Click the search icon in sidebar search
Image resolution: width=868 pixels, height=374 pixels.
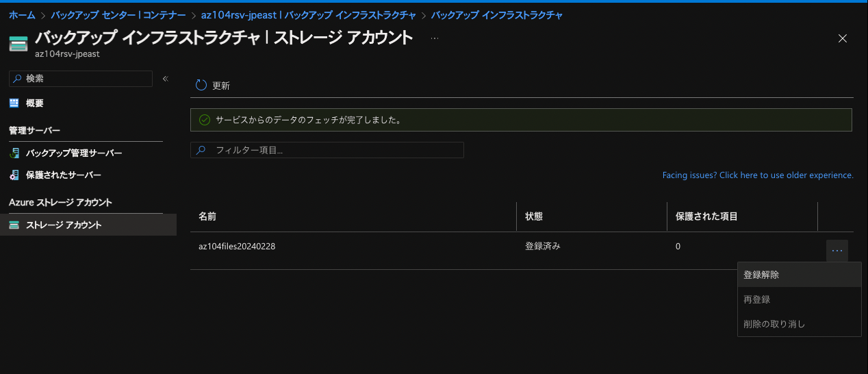pyautogui.click(x=17, y=79)
